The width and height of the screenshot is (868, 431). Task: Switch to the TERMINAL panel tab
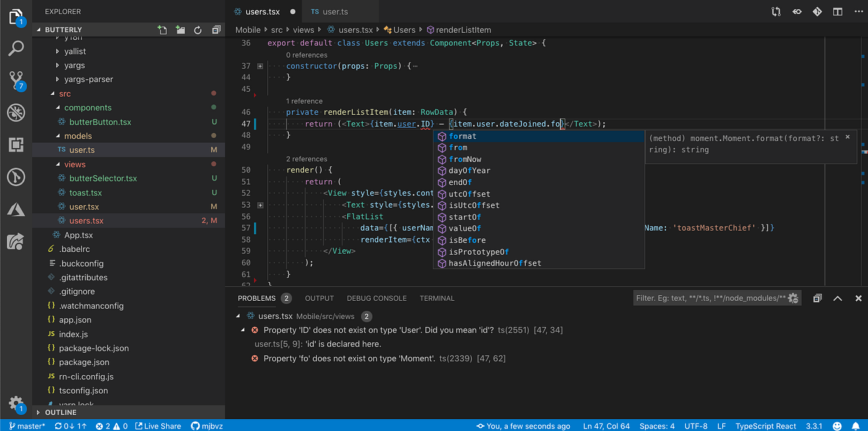436,298
